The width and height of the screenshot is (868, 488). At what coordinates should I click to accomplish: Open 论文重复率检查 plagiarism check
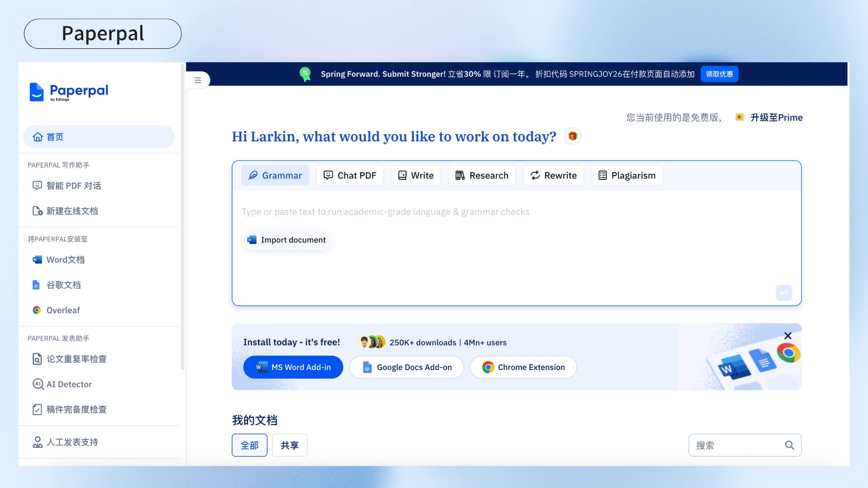76,359
